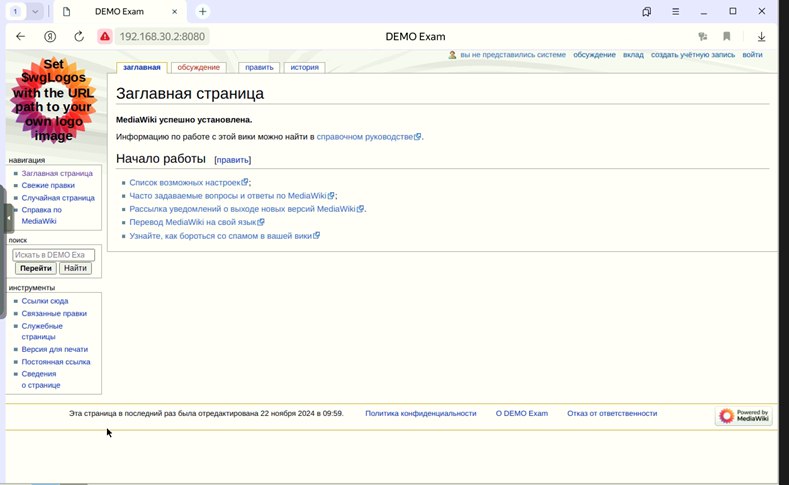The width and height of the screenshot is (789, 485).
Task: Open the browser bookmarks panel icon
Action: (x=647, y=12)
